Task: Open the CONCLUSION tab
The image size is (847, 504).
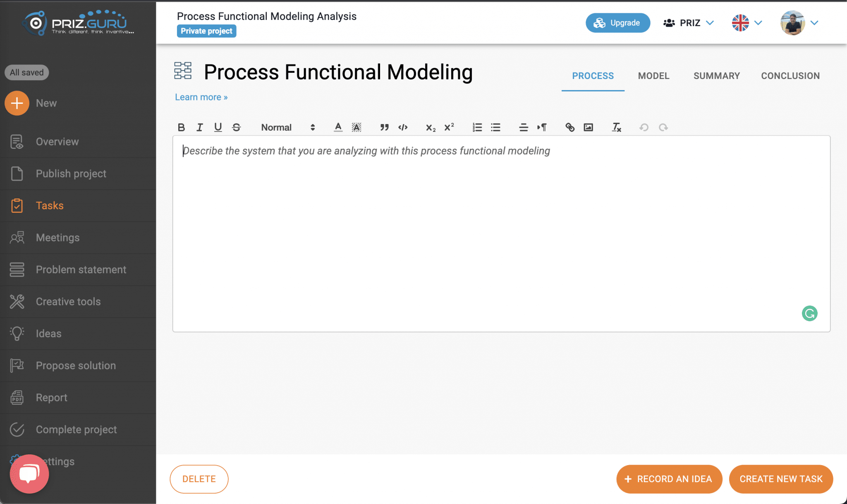Action: [790, 76]
